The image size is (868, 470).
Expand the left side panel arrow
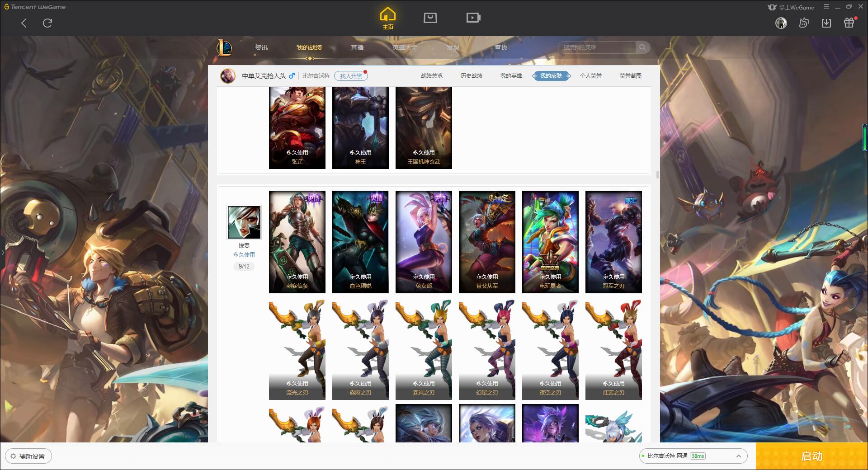(x=2, y=252)
